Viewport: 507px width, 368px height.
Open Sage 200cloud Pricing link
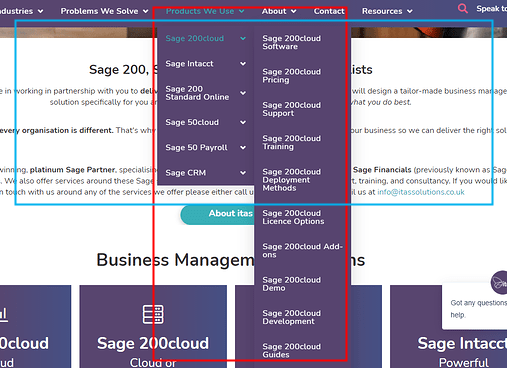(x=291, y=76)
